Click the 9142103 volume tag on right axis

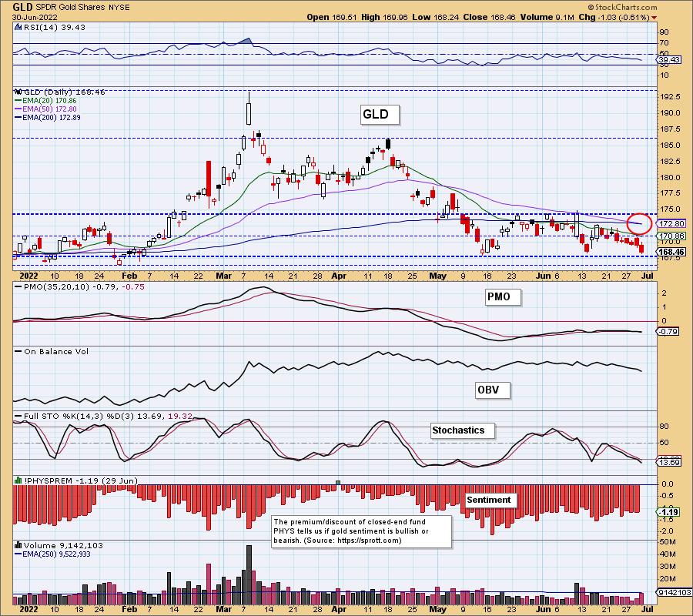674,593
